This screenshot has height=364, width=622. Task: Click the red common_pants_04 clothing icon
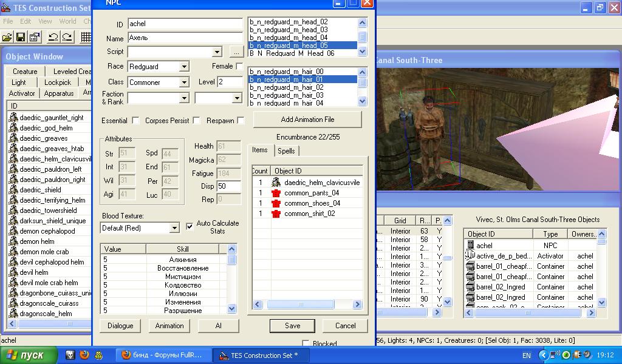pos(276,193)
